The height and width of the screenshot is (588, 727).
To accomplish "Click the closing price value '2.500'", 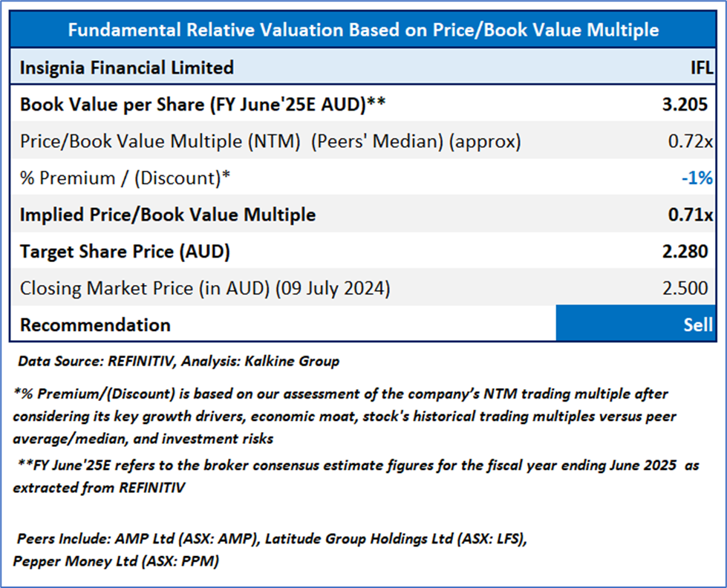I will pos(685,289).
